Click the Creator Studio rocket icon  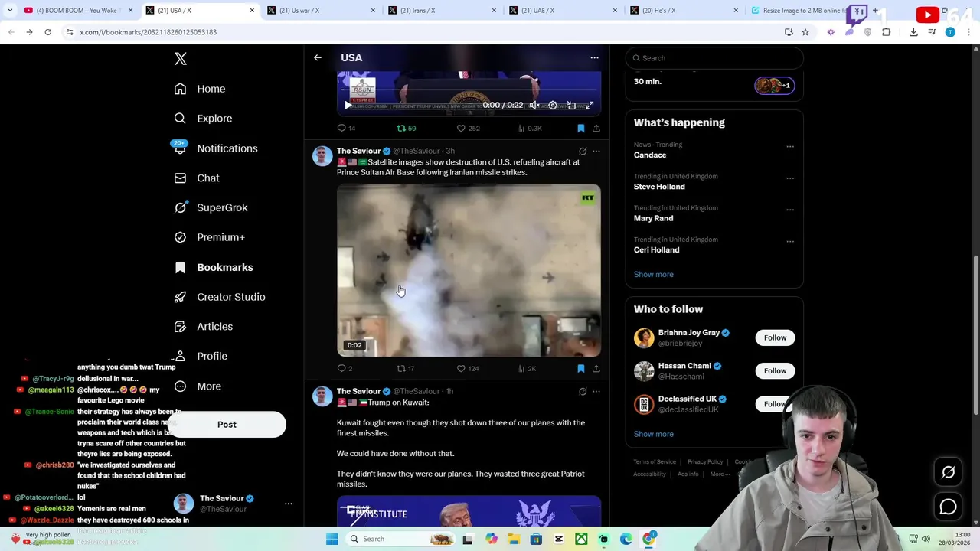pos(180,297)
